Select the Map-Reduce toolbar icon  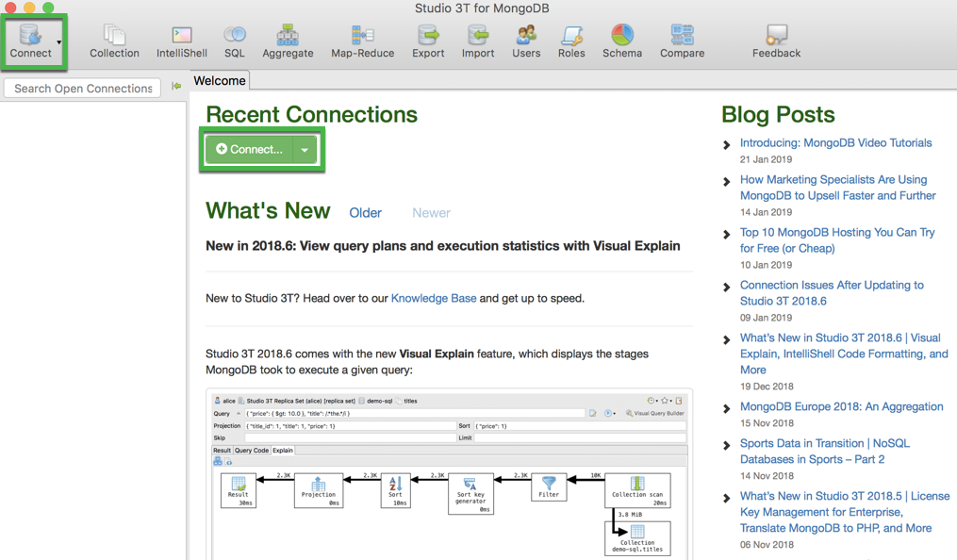363,41
